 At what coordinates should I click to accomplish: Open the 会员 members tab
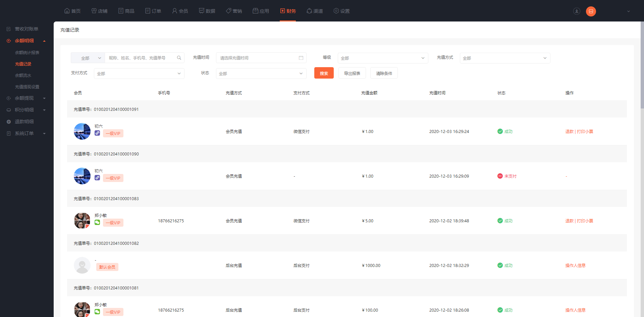[x=180, y=11]
